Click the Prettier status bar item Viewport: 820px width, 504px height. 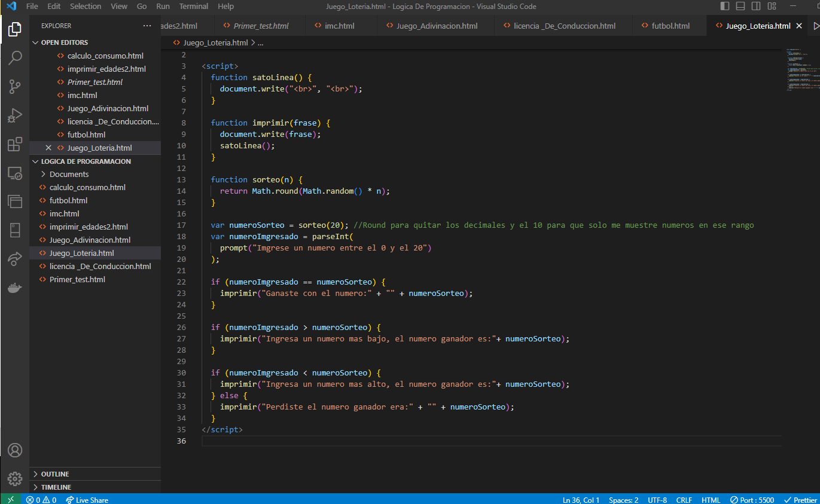(x=800, y=500)
